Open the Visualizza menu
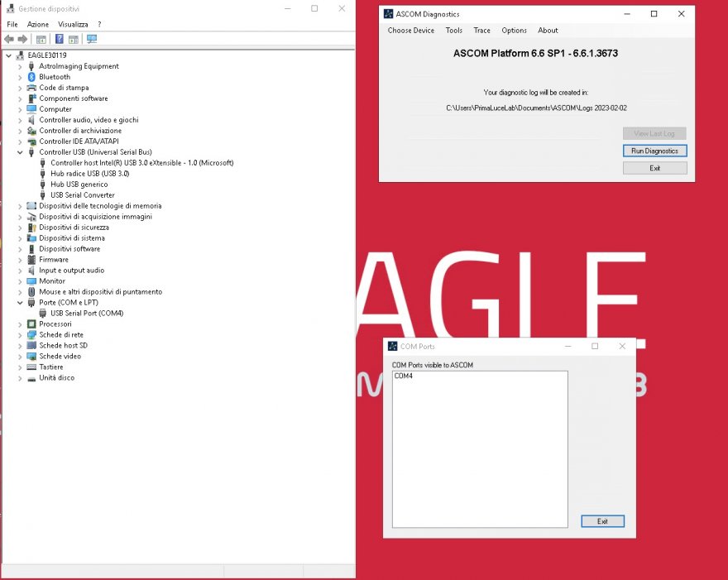This screenshot has height=580, width=728. pos(73,24)
